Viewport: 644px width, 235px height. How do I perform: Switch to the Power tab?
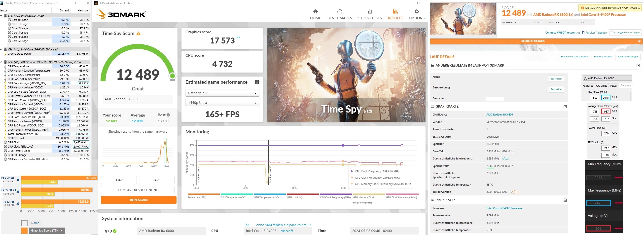pos(613,86)
